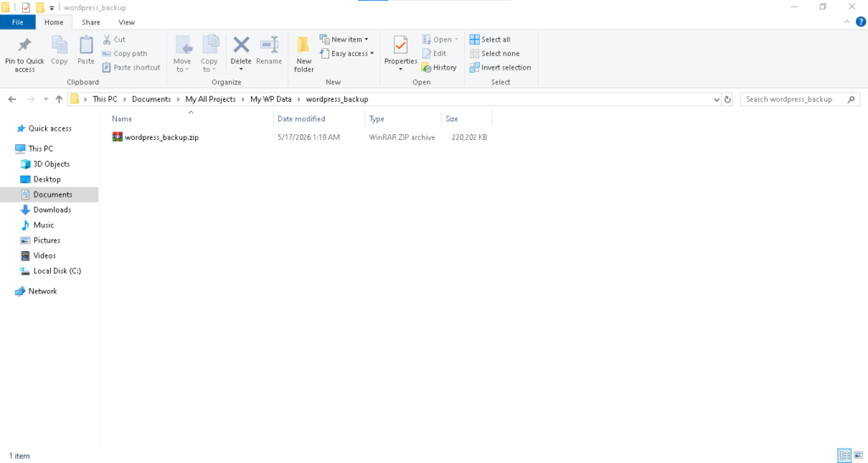868x463 pixels.
Task: Click Documents in address breadcrumb
Action: (151, 99)
